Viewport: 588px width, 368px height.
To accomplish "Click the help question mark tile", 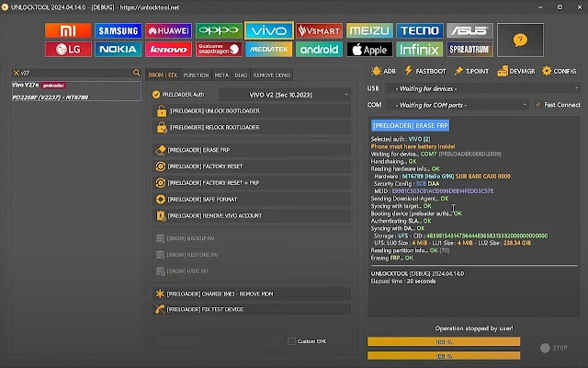I will pos(520,40).
